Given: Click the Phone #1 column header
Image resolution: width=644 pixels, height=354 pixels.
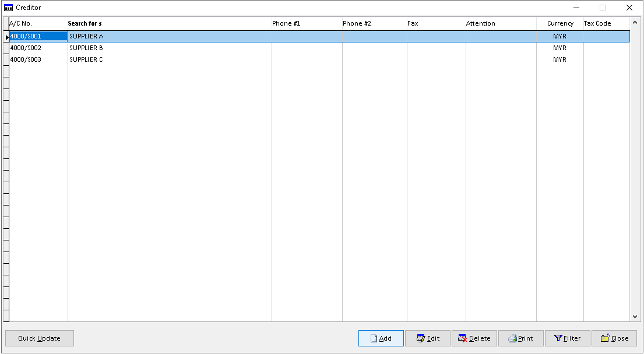Looking at the screenshot, I should tap(307, 23).
